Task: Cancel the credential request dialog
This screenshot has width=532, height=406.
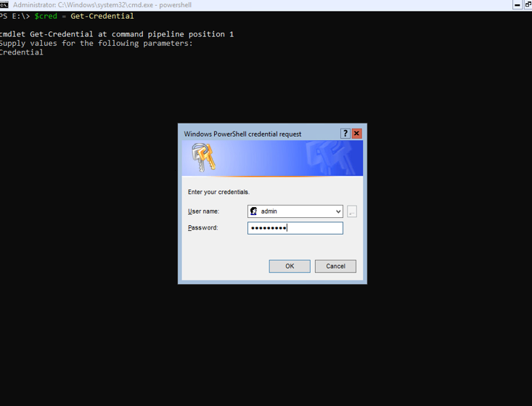Action: point(335,266)
